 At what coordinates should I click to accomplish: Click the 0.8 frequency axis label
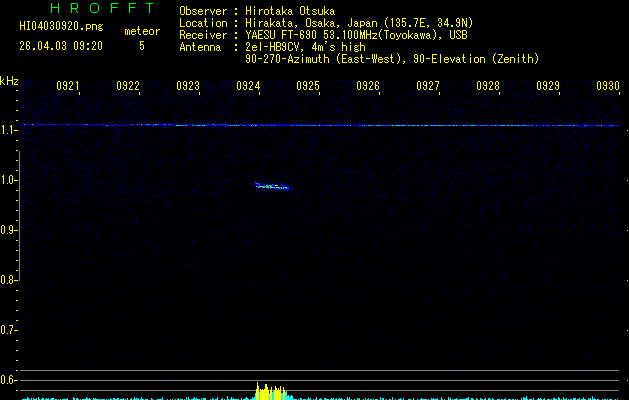tap(8, 280)
